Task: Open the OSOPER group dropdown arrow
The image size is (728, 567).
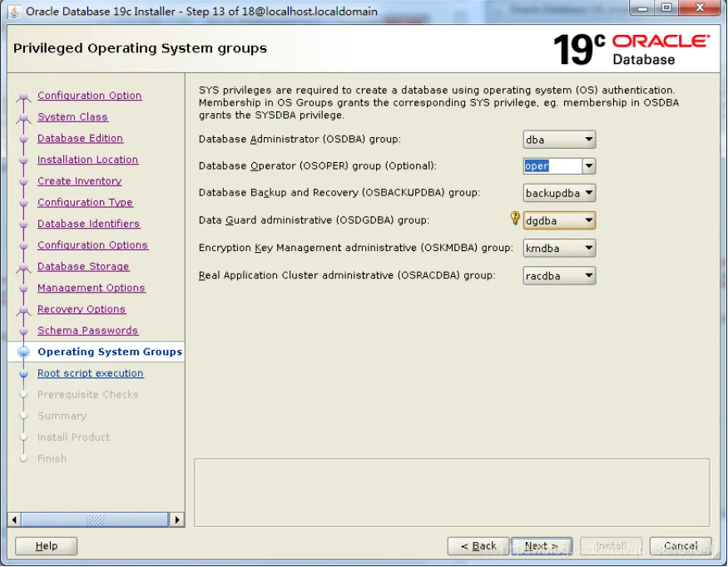Action: point(589,165)
